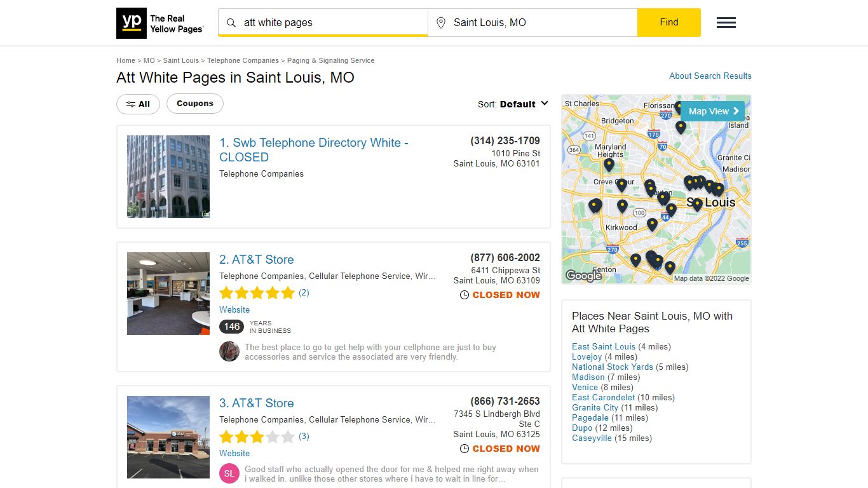Open Paging & Signaling Service breadcrumb

click(331, 60)
